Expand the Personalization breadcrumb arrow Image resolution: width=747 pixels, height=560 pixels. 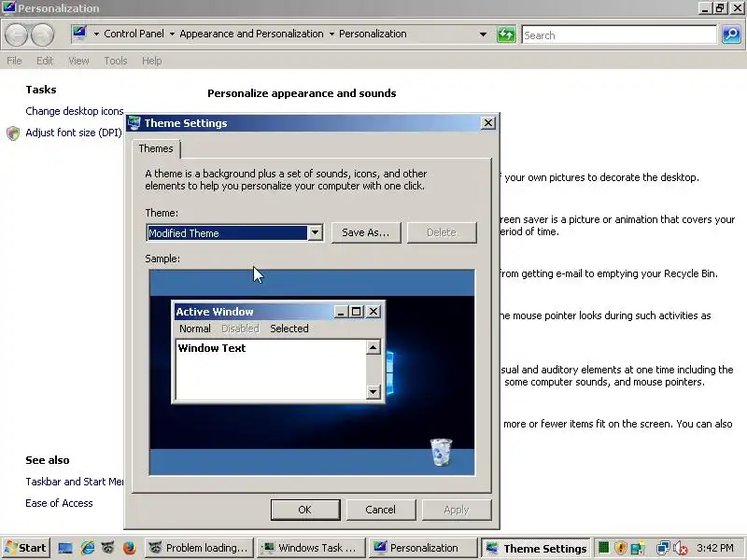pyautogui.click(x=331, y=34)
